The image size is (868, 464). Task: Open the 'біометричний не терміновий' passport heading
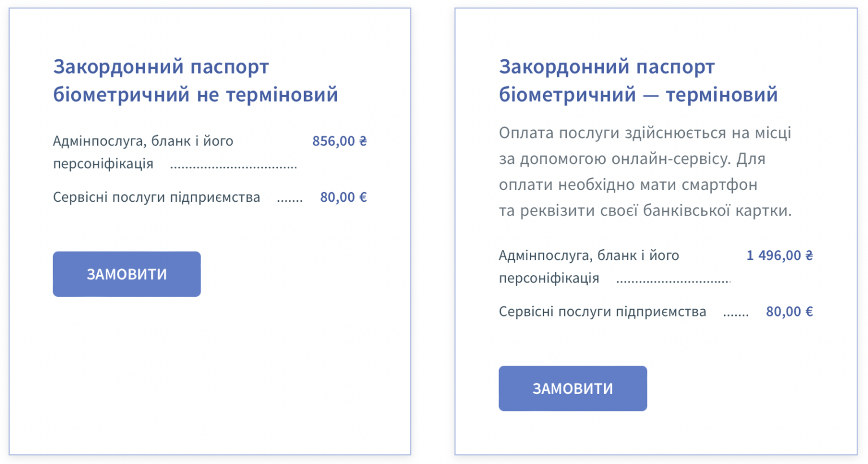pyautogui.click(x=195, y=81)
